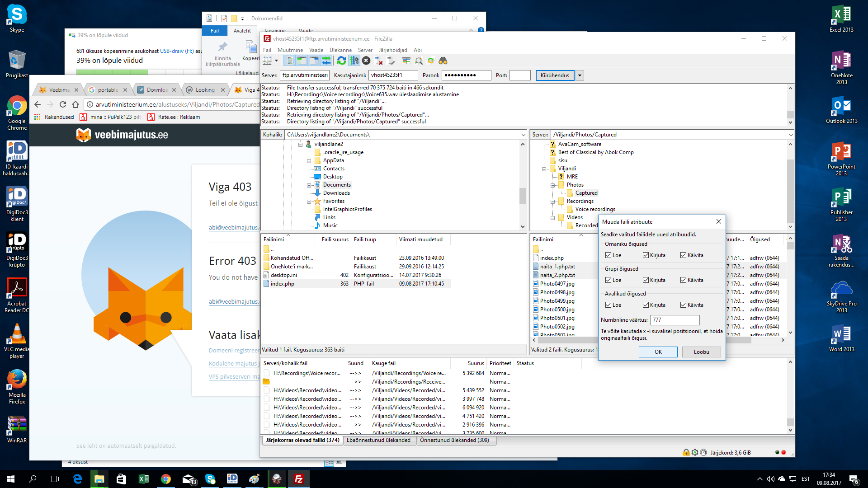
Task: Uncheck public Loe permission checkbox
Action: tap(609, 305)
